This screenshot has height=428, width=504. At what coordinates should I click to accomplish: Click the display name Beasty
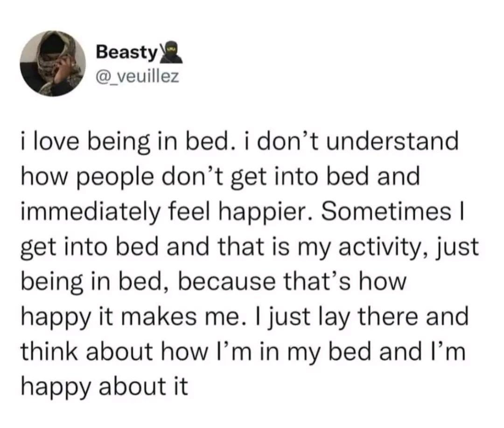[x=126, y=52]
